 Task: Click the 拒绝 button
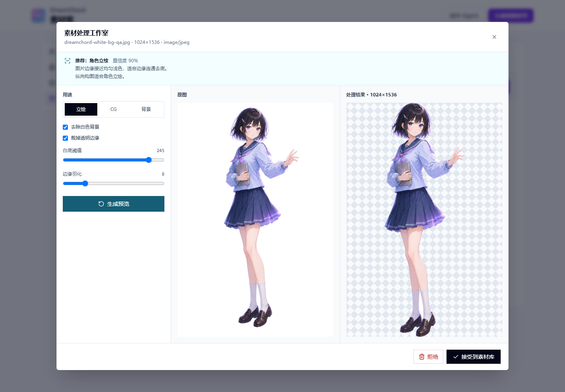[428, 357]
